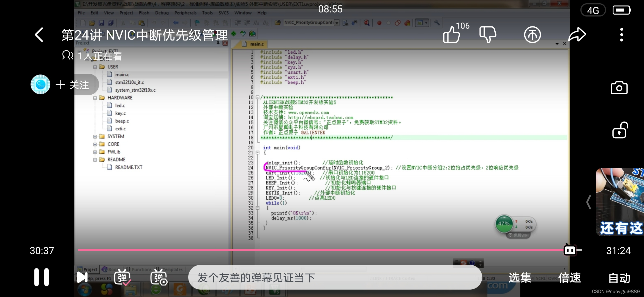644x297 pixels.
Task: Click the Undo icon in toolbar
Action: [x=154, y=23]
